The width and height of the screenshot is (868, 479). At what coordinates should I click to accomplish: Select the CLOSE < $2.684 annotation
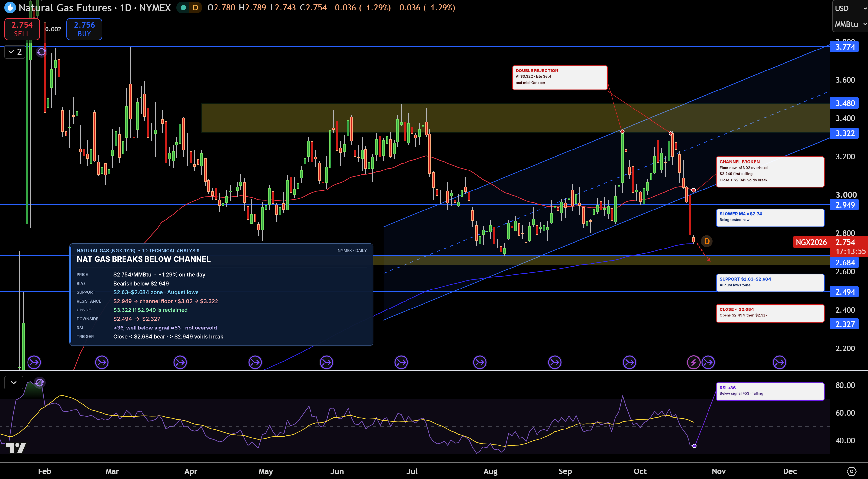click(x=770, y=313)
